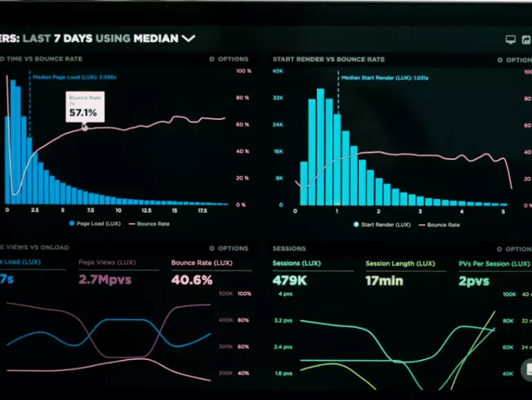Expand the Median dropdown chevron
This screenshot has height=400, width=532.
point(188,39)
